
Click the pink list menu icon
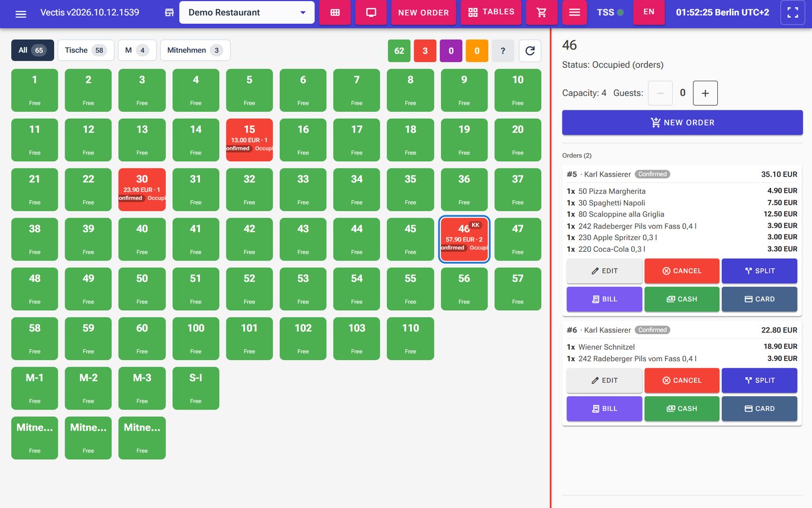click(575, 12)
